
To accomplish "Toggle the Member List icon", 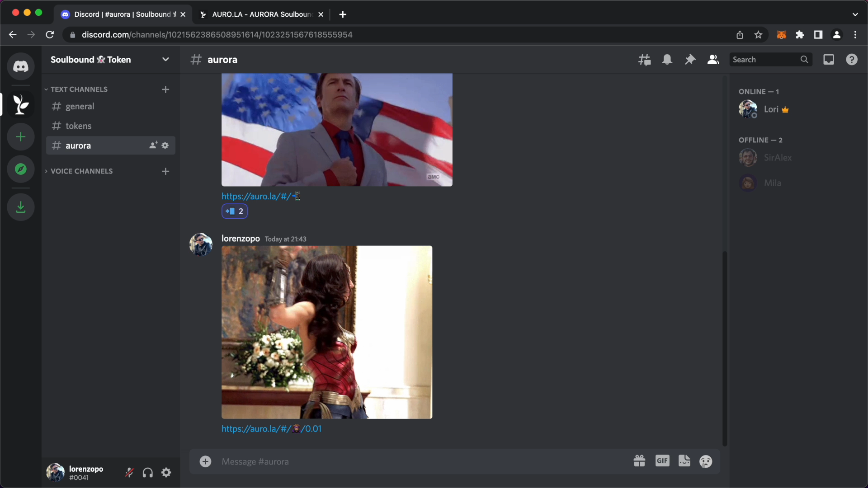I will (x=713, y=60).
